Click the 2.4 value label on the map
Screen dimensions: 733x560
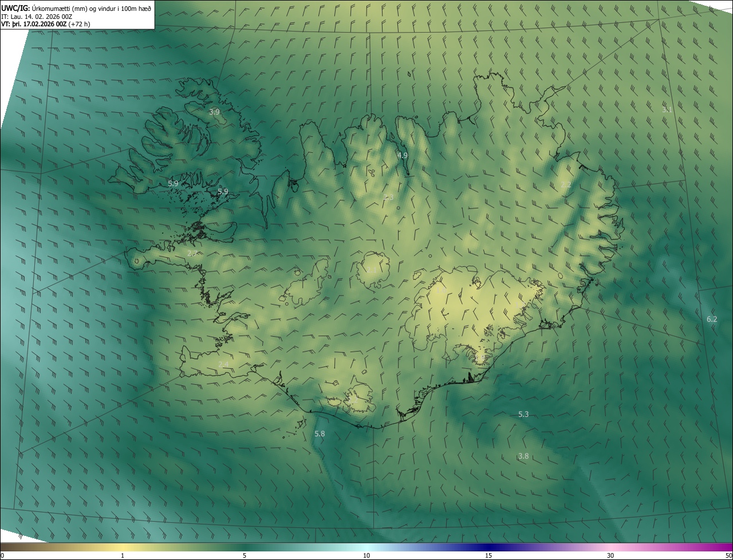click(223, 365)
